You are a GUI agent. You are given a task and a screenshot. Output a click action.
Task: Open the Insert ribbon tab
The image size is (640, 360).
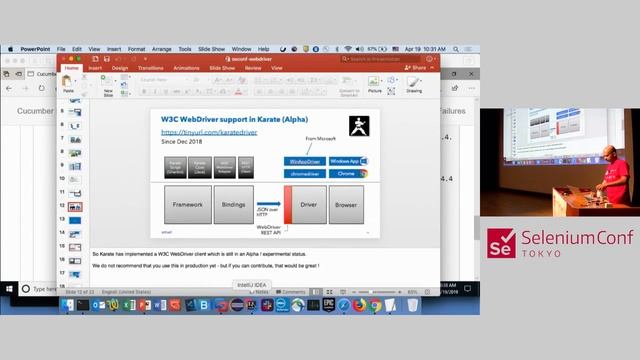coord(95,68)
